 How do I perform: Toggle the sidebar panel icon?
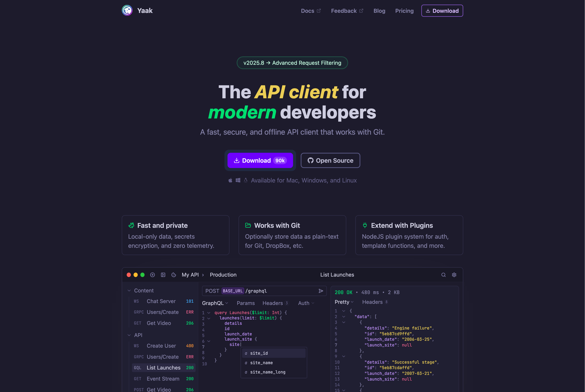point(163,275)
